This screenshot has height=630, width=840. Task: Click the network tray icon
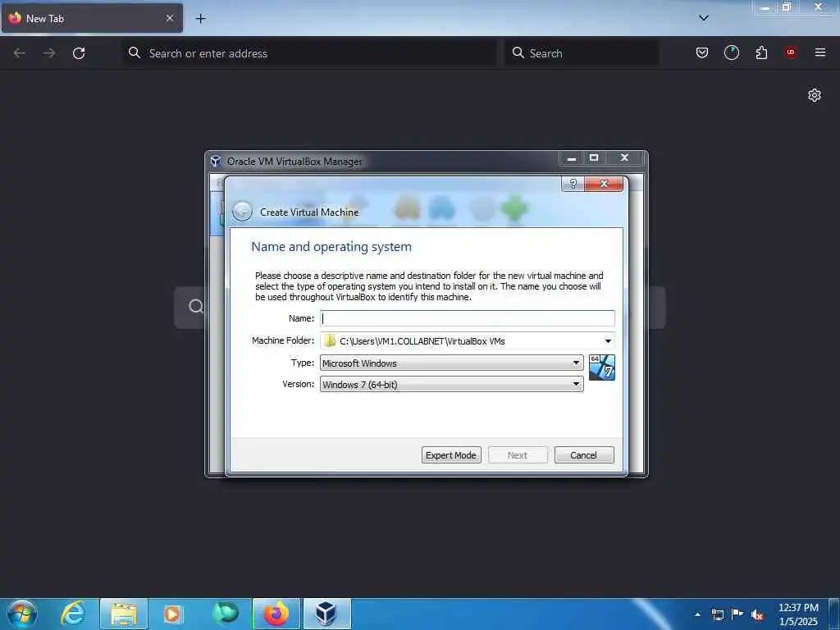click(717, 614)
